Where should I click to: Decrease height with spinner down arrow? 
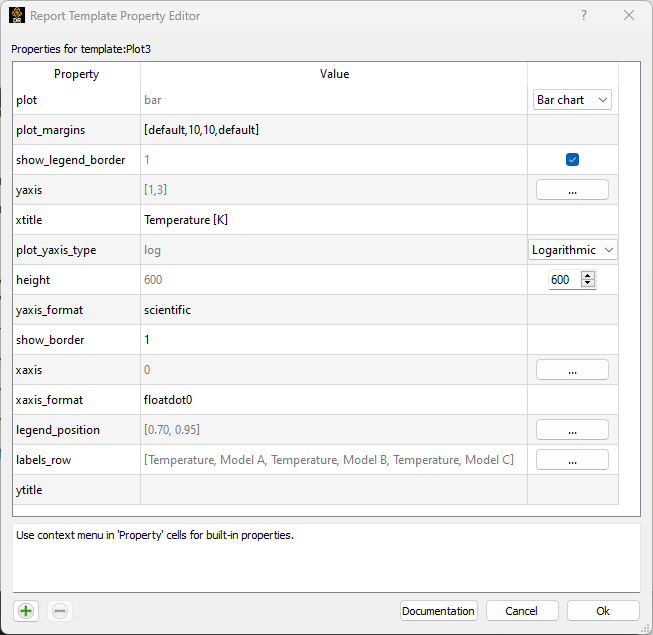click(x=588, y=283)
